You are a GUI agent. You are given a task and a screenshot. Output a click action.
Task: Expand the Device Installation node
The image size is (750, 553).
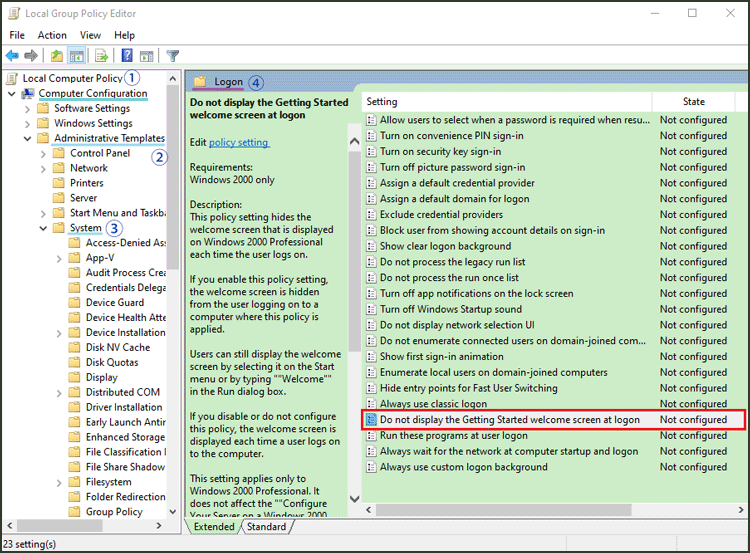pyautogui.click(x=59, y=333)
